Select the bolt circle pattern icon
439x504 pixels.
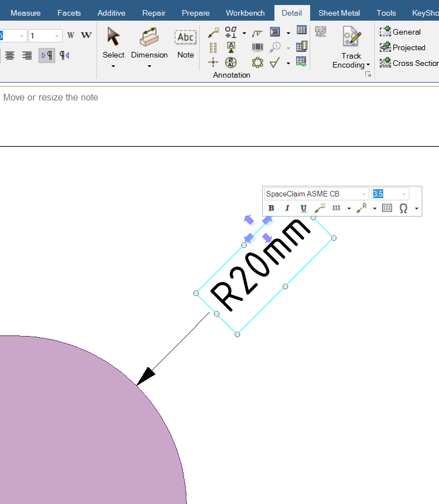(257, 63)
